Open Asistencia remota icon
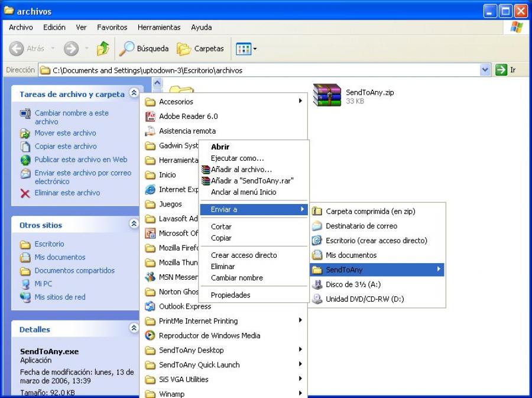Viewport: 532px width, 398px height. click(150, 131)
